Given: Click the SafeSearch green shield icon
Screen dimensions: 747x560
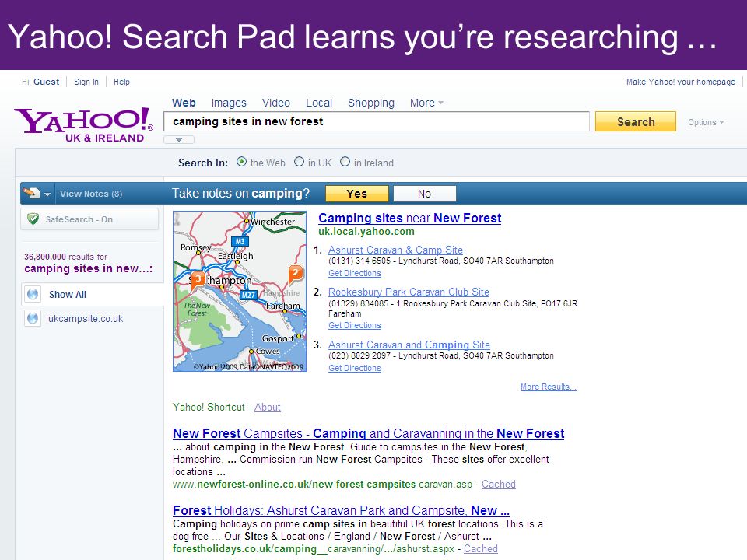Looking at the screenshot, I should tap(33, 219).
